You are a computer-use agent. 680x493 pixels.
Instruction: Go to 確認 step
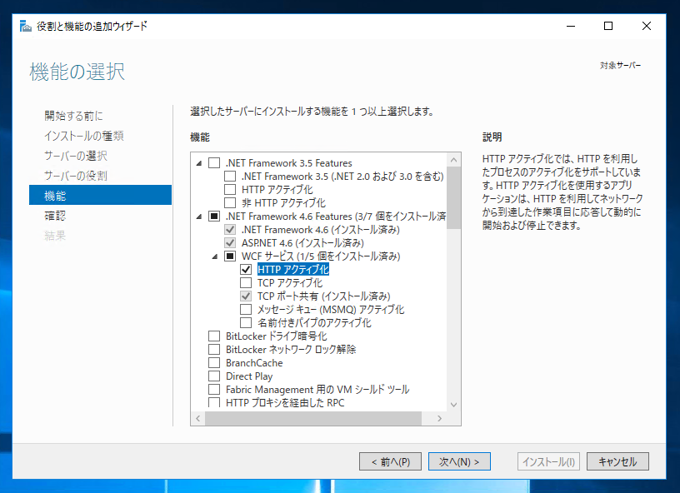pos(55,215)
